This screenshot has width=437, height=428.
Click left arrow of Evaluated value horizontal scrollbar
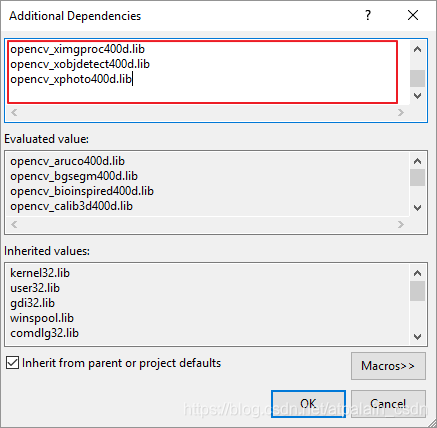point(14,224)
